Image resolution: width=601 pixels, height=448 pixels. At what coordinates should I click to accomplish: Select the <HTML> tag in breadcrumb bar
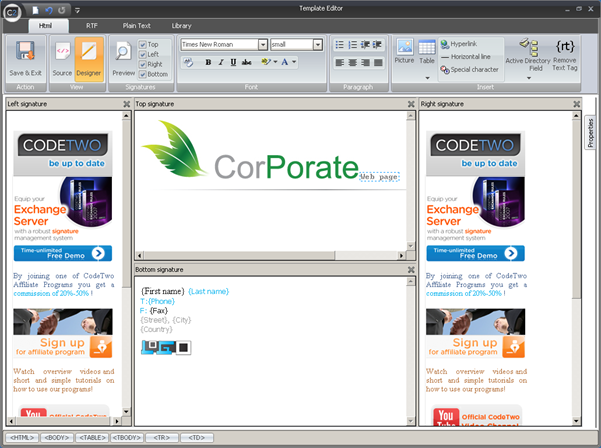(22, 438)
